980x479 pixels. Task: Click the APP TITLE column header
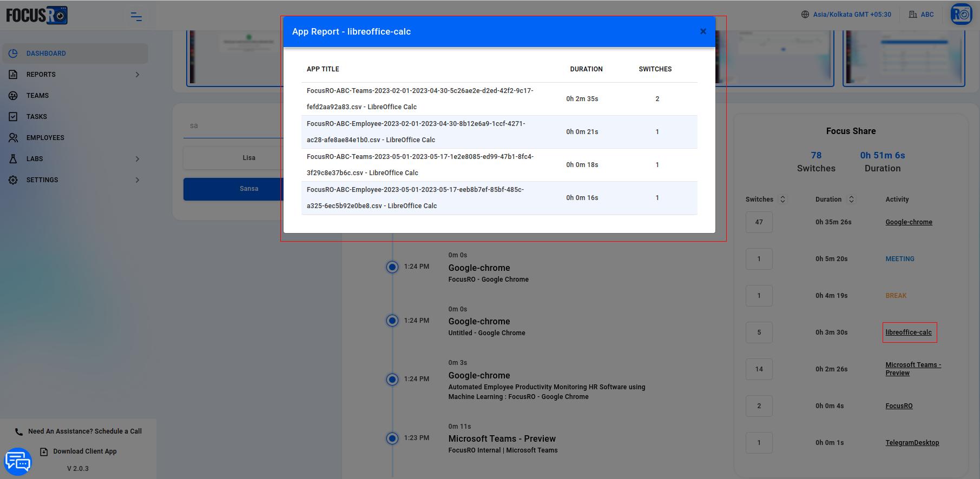pos(323,69)
